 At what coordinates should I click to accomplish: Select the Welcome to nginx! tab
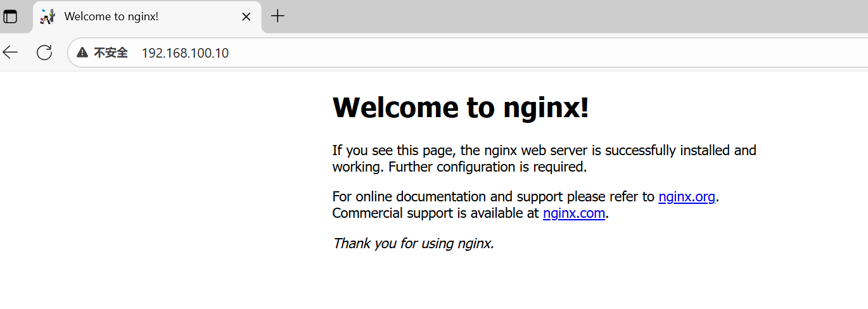pyautogui.click(x=146, y=16)
